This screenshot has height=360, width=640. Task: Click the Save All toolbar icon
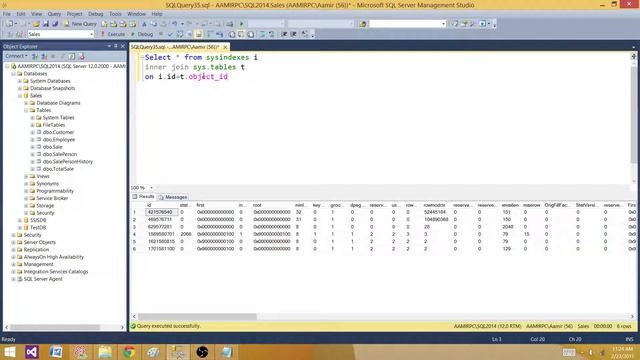pos(55,24)
